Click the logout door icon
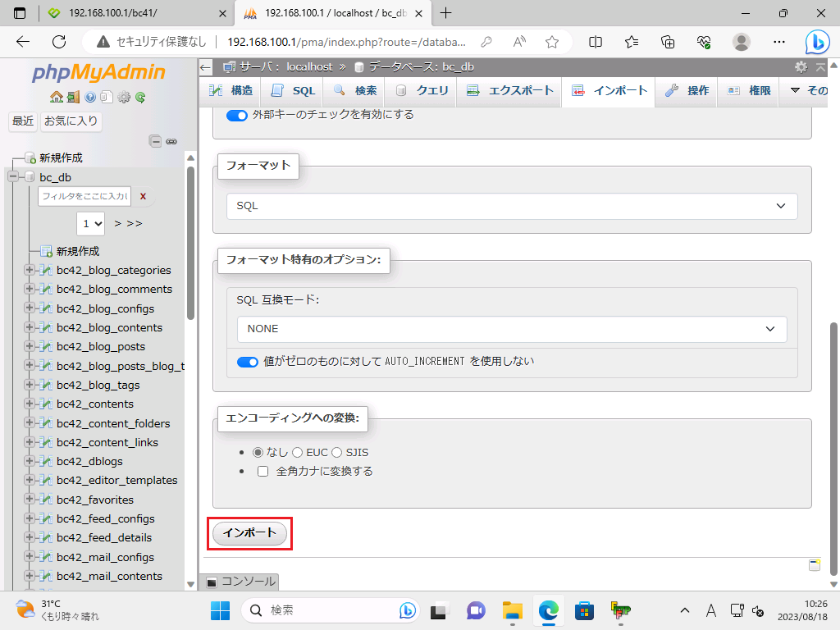Screen dimensions: 840x630 73,97
